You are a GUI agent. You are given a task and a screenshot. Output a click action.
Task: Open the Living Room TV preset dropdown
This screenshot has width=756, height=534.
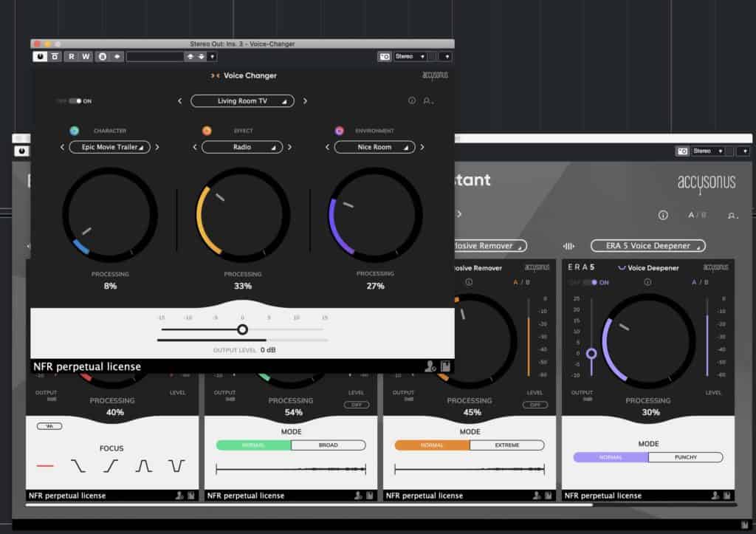[242, 101]
